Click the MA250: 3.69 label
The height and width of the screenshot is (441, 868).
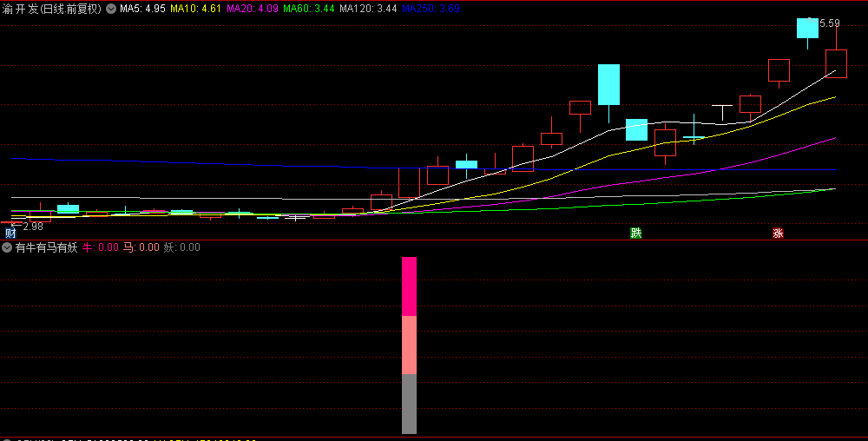click(x=431, y=9)
